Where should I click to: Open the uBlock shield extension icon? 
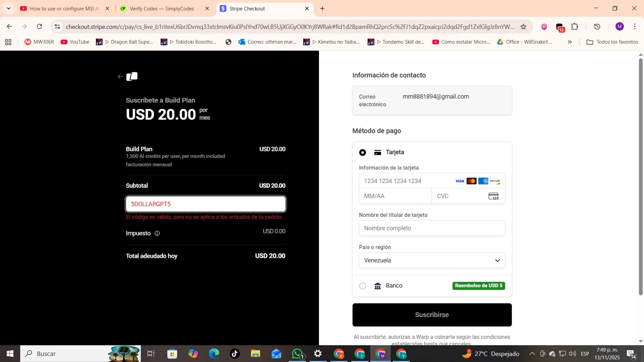[544, 27]
